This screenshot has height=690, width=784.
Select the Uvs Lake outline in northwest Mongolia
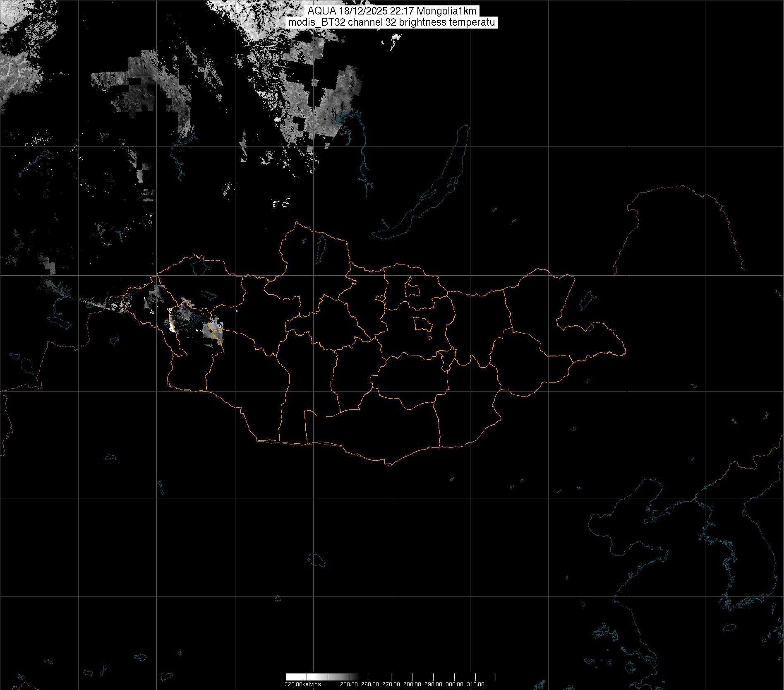coord(199,266)
